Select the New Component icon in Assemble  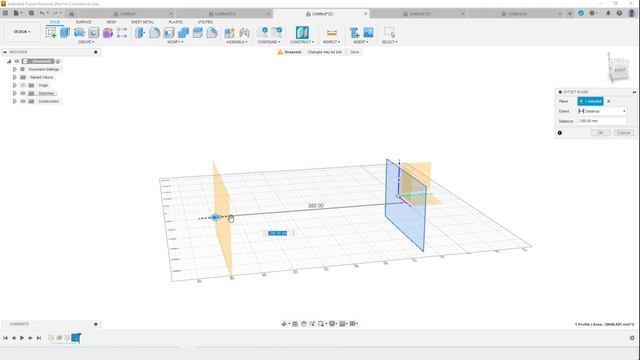[x=229, y=33]
